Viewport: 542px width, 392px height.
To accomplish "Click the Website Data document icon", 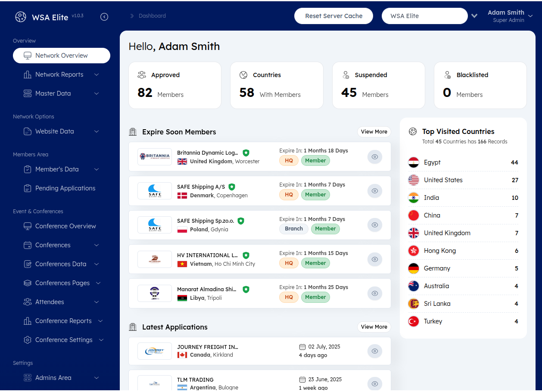I will pos(28,131).
